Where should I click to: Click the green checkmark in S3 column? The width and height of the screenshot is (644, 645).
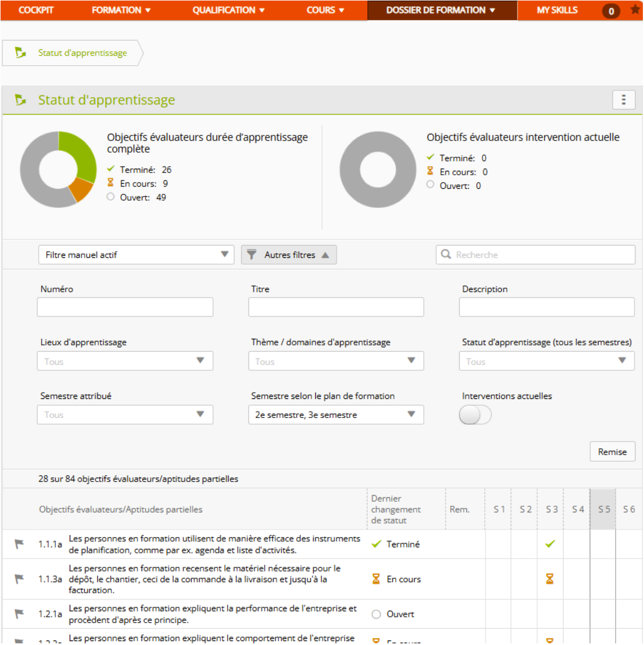coord(550,544)
